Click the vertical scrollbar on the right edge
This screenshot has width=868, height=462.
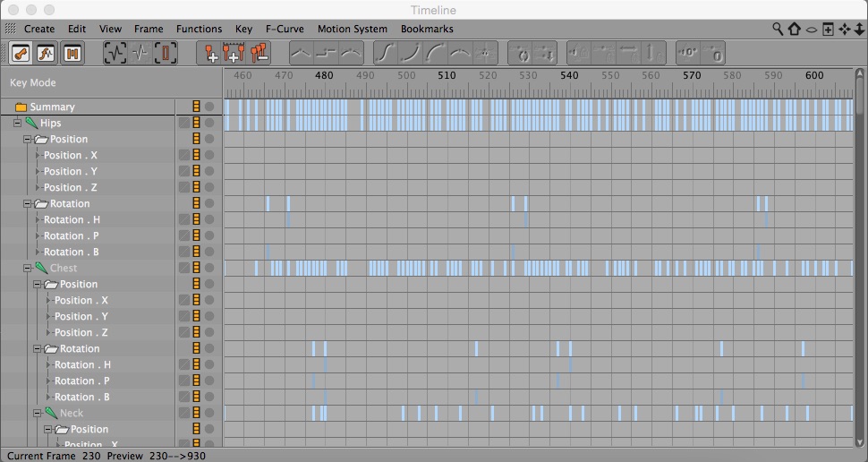click(x=860, y=257)
